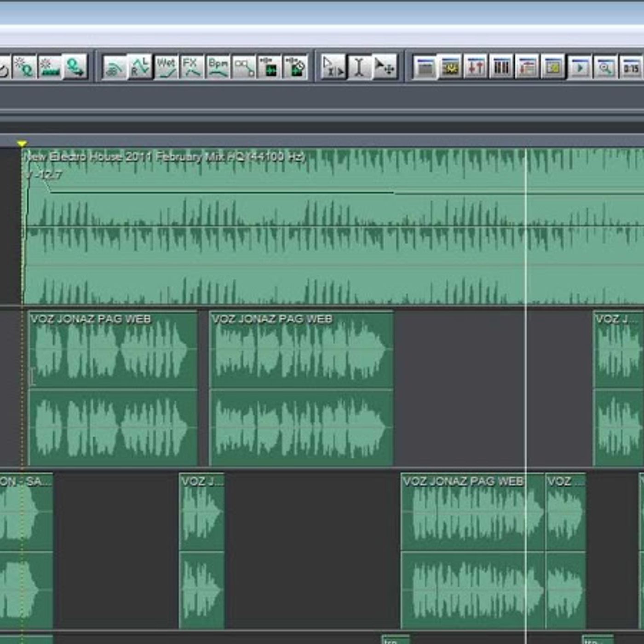Click the Q icon with right arrow
Image resolution: width=644 pixels, height=644 pixels.
75,68
